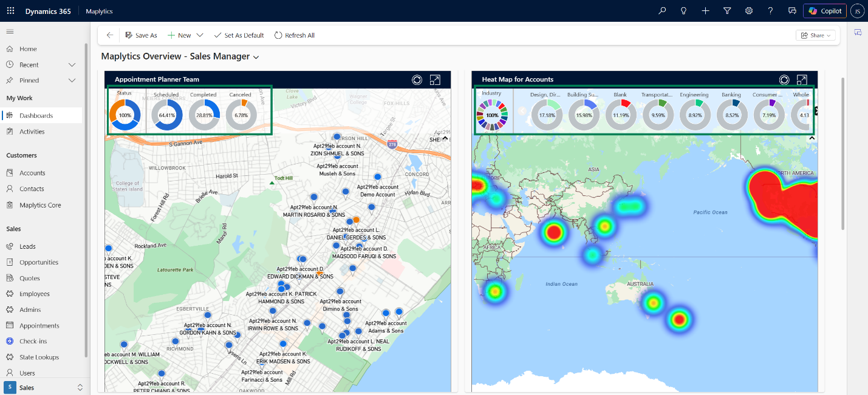Click the Maplytics app name in header

click(x=99, y=11)
